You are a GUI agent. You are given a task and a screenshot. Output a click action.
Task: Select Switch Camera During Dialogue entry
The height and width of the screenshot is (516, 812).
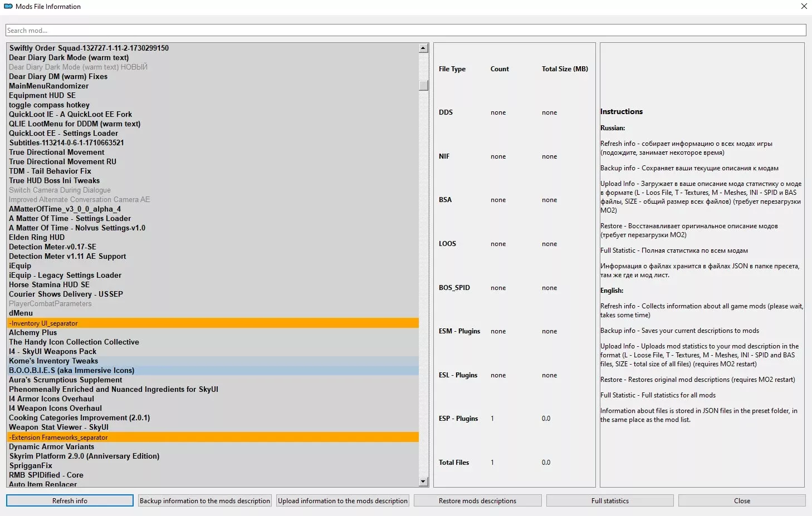click(x=60, y=190)
